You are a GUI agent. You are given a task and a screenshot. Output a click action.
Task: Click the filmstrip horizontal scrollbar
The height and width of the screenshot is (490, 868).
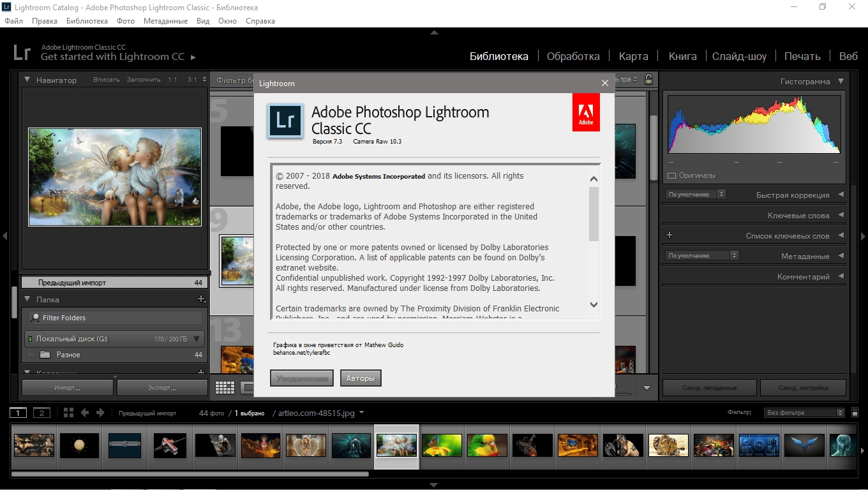coord(190,474)
